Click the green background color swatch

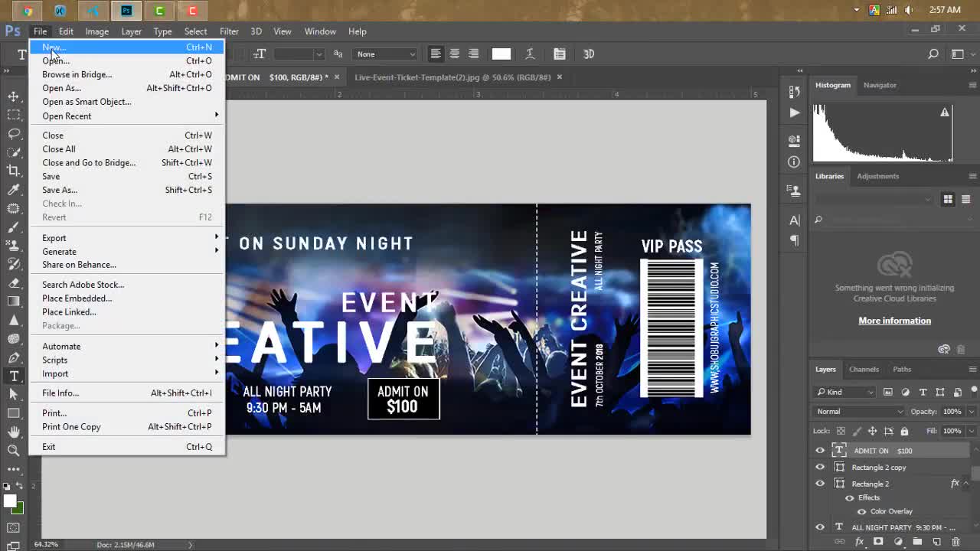pos(19,509)
